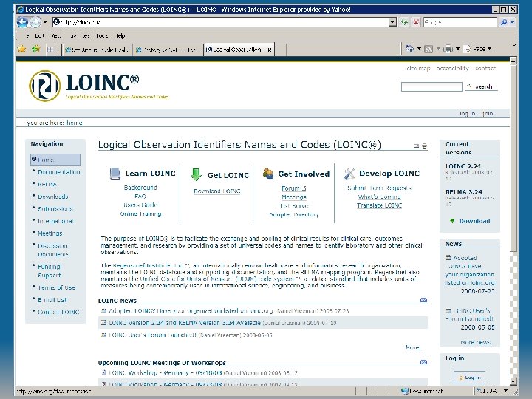Click the More news... link in sidebar
Screen dimensions: 532x399
pos(477,342)
